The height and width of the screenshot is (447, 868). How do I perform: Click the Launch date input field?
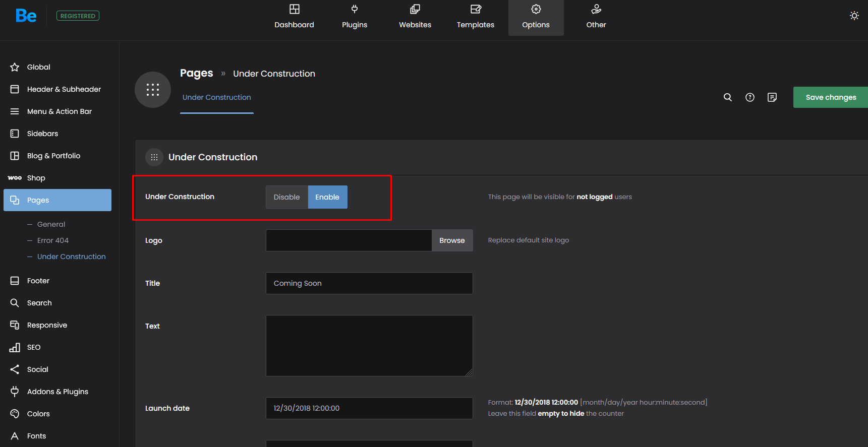(x=369, y=408)
